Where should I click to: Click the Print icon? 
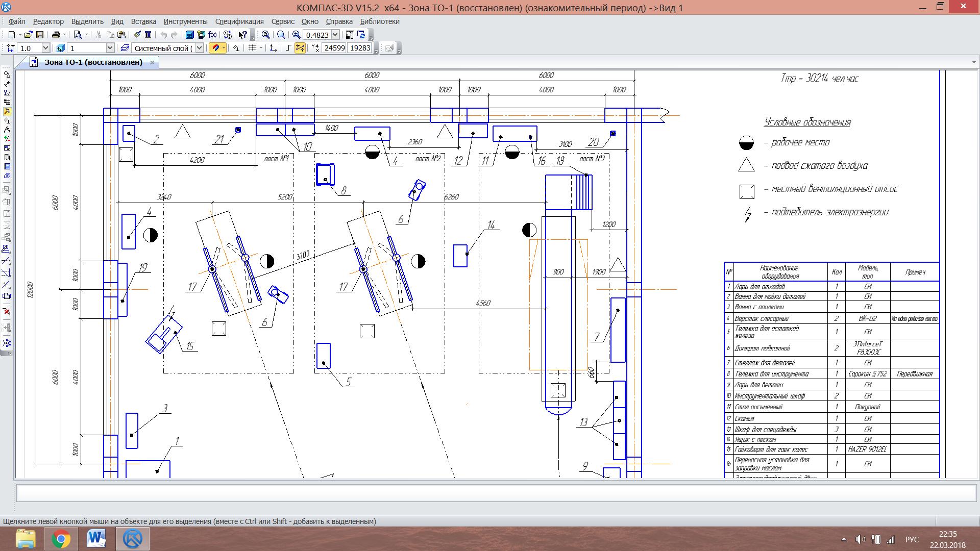click(x=56, y=35)
